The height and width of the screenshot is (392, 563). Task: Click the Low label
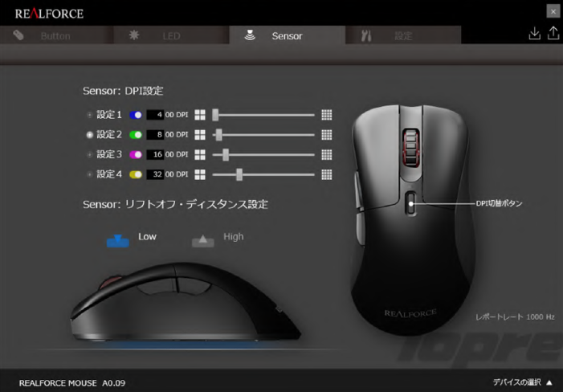coord(147,236)
